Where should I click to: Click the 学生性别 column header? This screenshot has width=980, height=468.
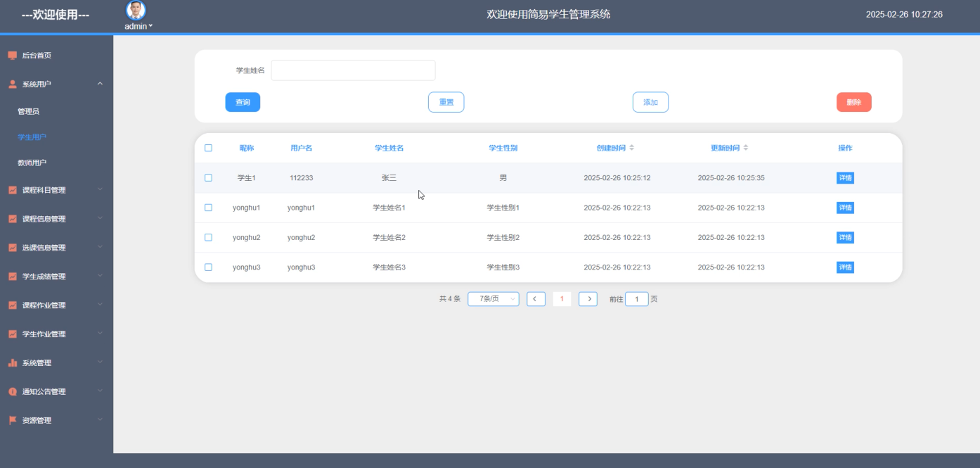[503, 148]
